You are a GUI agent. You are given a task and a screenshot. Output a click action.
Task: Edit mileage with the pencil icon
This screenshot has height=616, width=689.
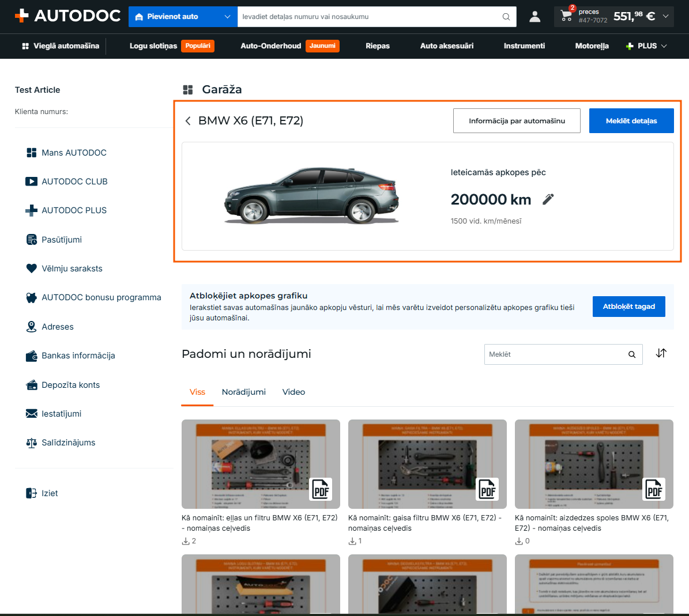coord(548,199)
